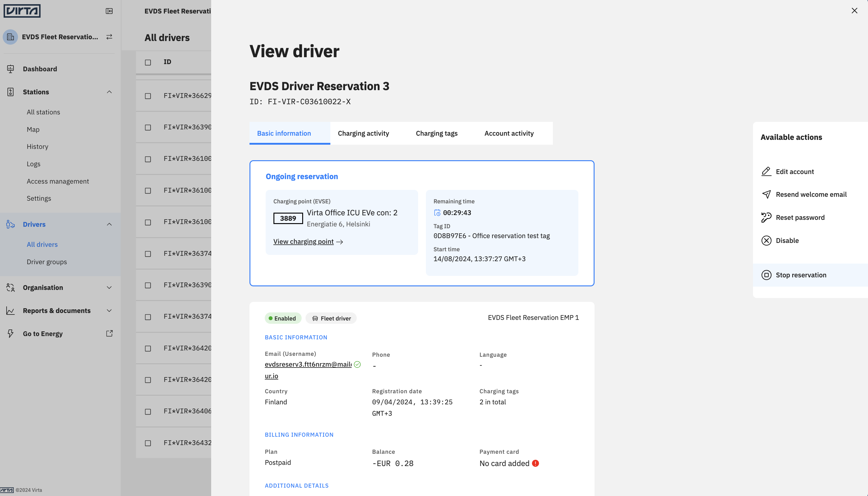Click EVDS Fleet Reservation EMP 1 text
Image resolution: width=868 pixels, height=496 pixels.
[x=533, y=317]
